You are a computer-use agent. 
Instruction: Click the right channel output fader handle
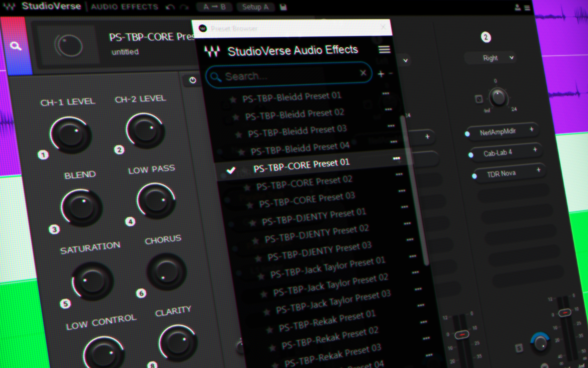coord(564,313)
